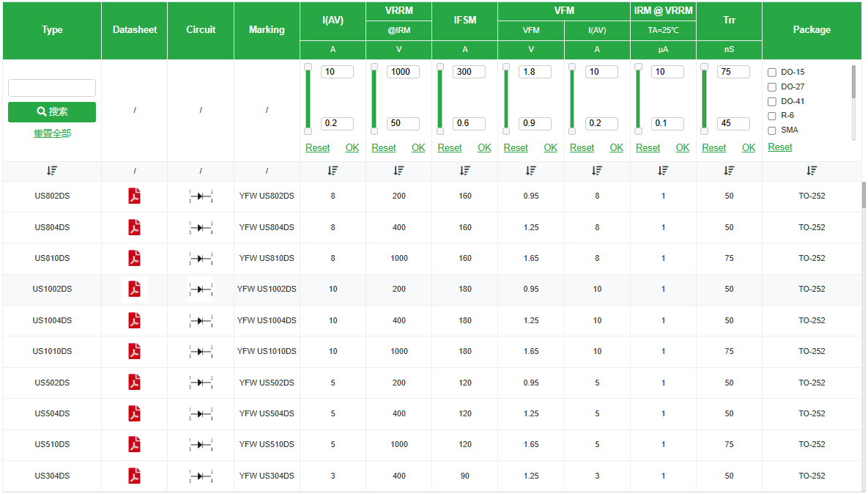Tick the SMA package checkbox
Screen dimensions: 868x494
[772, 130]
